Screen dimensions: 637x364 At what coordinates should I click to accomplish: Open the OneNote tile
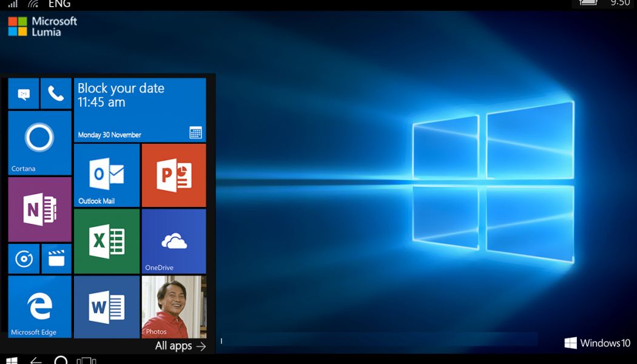pos(39,210)
